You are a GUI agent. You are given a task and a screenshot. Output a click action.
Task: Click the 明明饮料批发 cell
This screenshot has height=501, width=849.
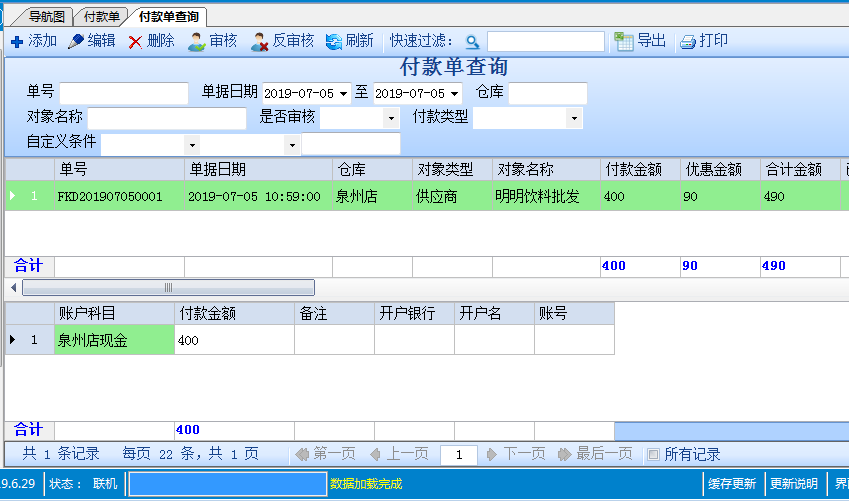click(x=546, y=196)
